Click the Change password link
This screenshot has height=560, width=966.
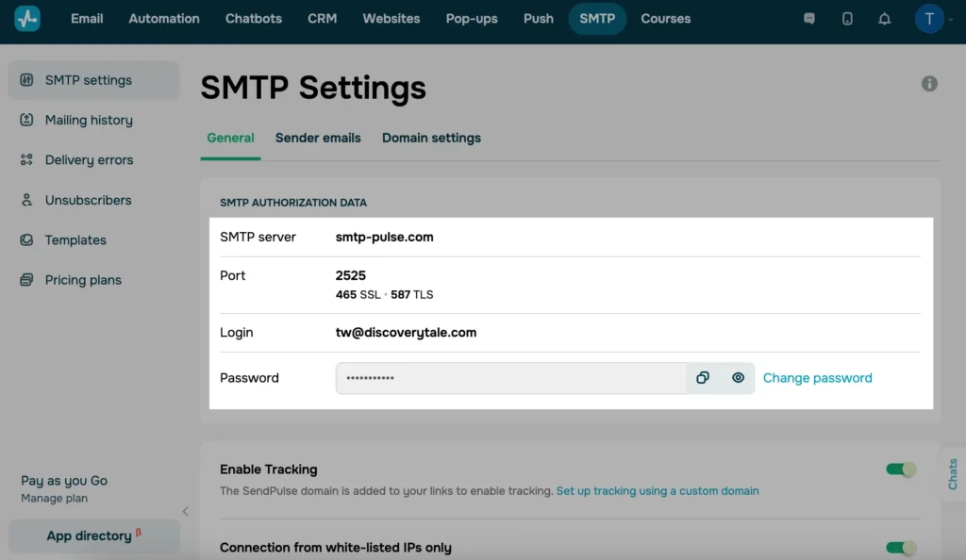coord(817,377)
